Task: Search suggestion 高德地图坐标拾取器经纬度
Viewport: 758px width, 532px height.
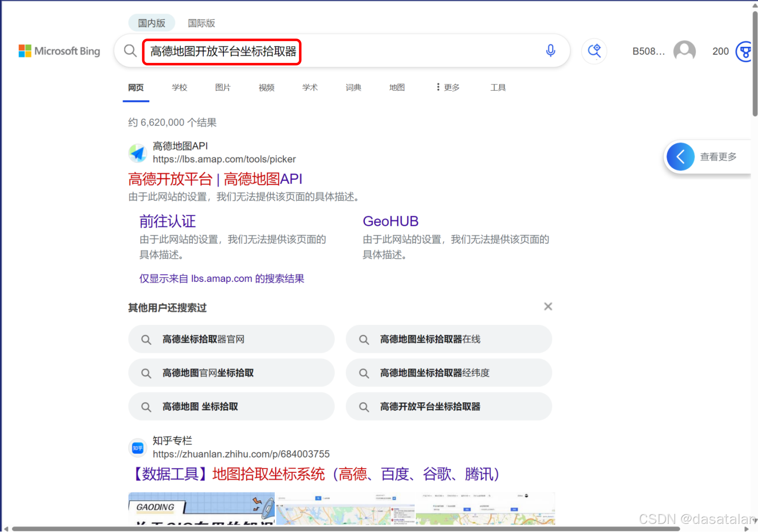Action: 449,373
